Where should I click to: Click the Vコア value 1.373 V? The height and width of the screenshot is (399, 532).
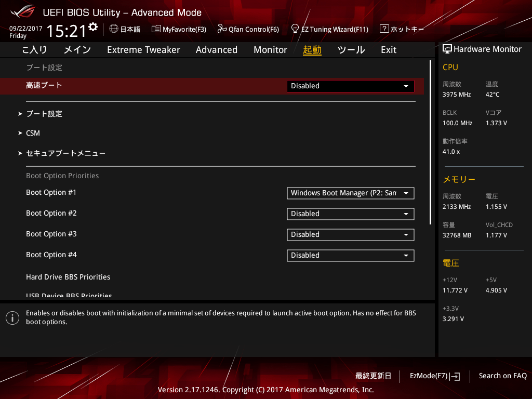click(496, 123)
